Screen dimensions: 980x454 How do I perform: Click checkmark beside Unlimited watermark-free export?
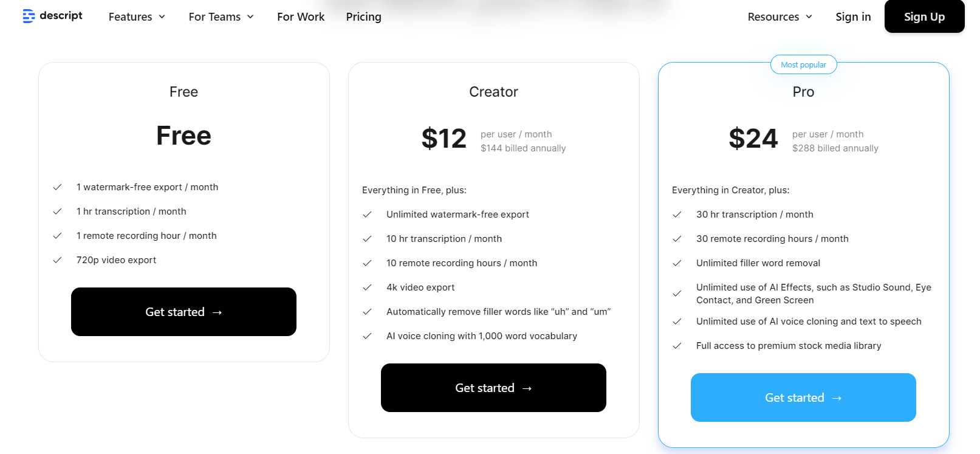367,215
